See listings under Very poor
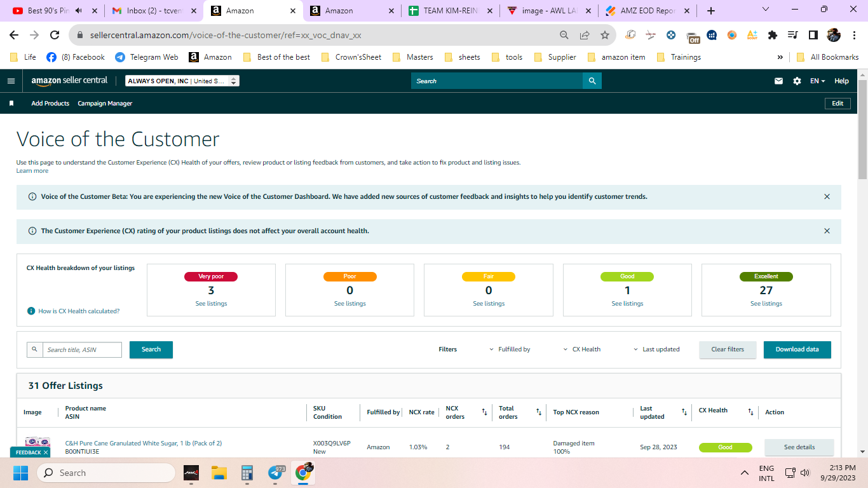 211,304
